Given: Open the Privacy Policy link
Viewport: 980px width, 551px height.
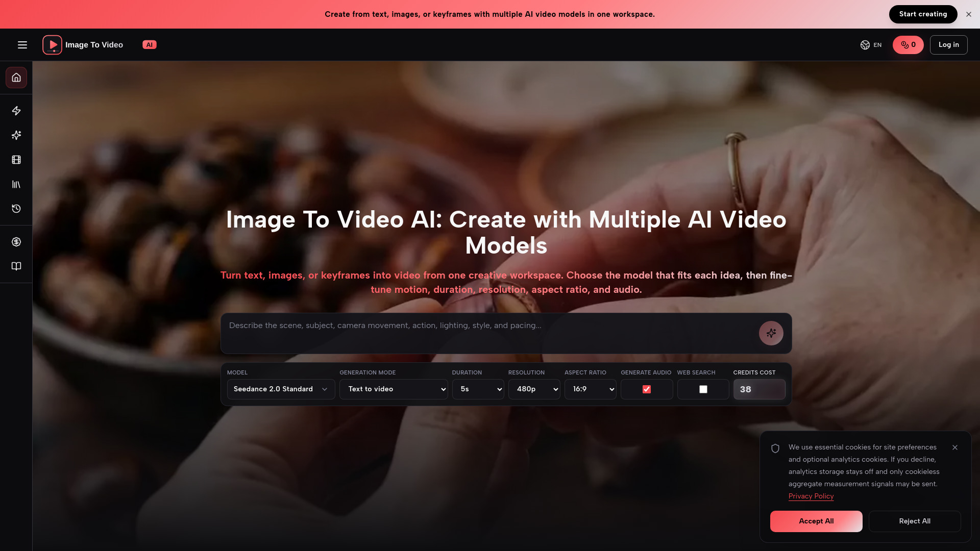Looking at the screenshot, I should (x=811, y=496).
